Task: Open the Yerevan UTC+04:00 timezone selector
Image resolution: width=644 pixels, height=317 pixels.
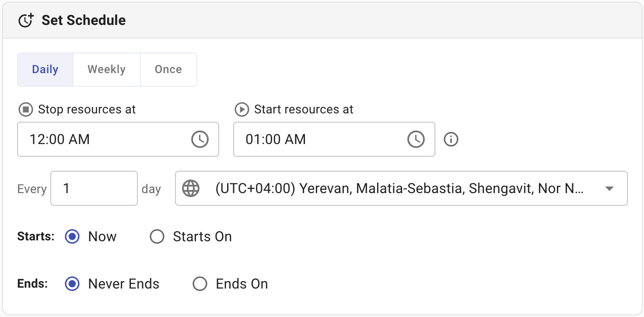Action: point(398,188)
